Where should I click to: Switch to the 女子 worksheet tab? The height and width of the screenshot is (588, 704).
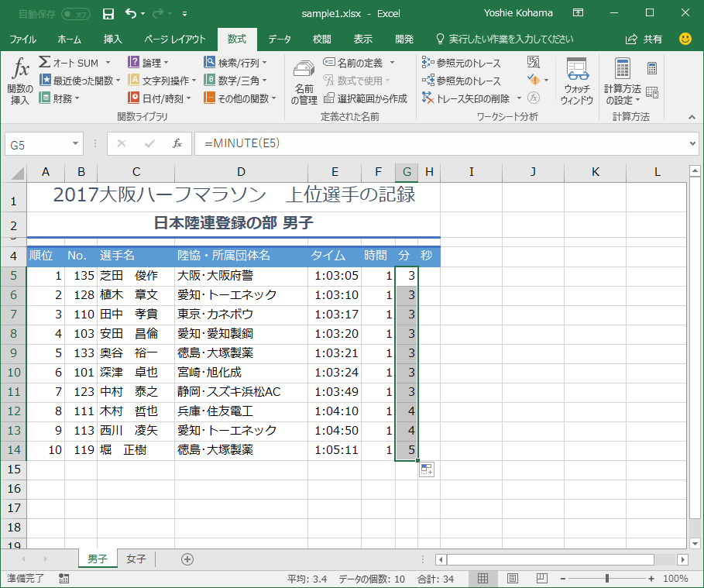136,559
